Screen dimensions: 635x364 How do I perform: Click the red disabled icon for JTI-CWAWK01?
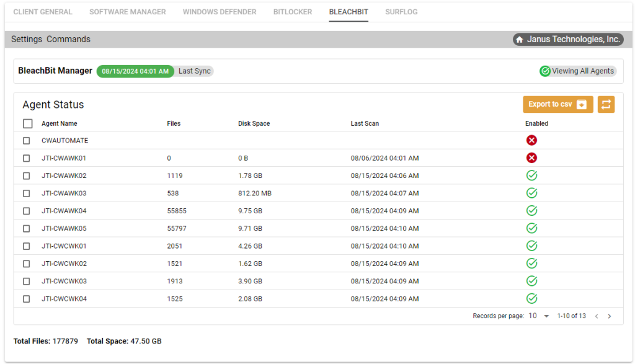pyautogui.click(x=531, y=158)
